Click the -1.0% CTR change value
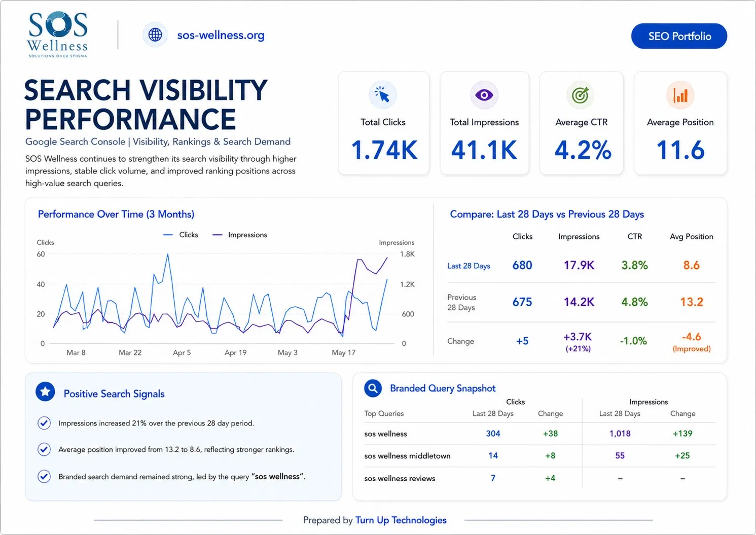 click(x=633, y=341)
